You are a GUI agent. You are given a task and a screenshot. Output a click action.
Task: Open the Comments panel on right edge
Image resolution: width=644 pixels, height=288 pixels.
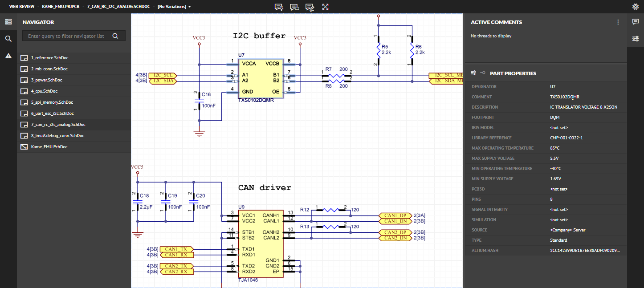pos(636,21)
